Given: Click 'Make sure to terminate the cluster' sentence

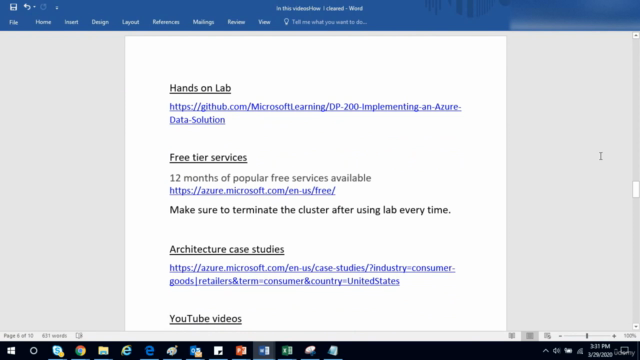Looking at the screenshot, I should coord(310,210).
